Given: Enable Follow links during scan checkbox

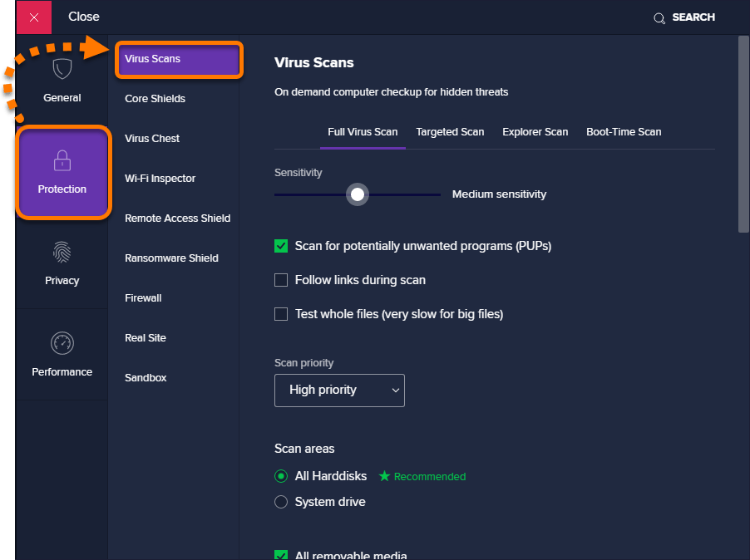Looking at the screenshot, I should (281, 280).
